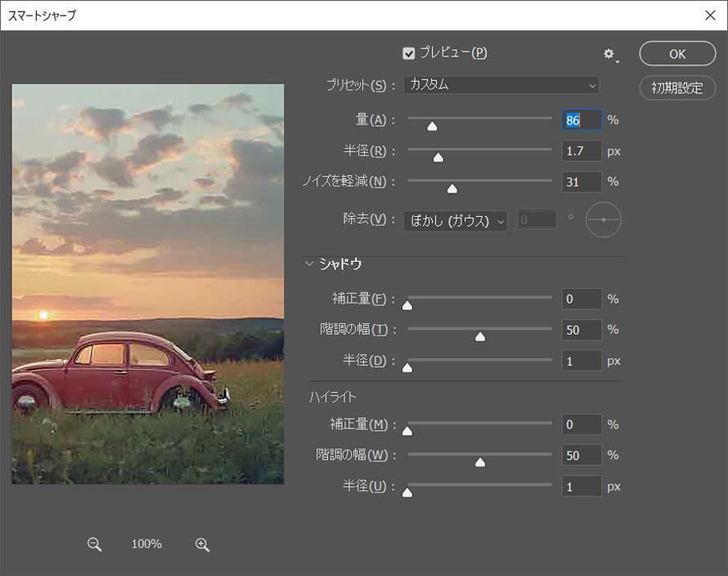Click the car preview image
Image resolution: width=728 pixels, height=576 pixels.
tap(147, 284)
